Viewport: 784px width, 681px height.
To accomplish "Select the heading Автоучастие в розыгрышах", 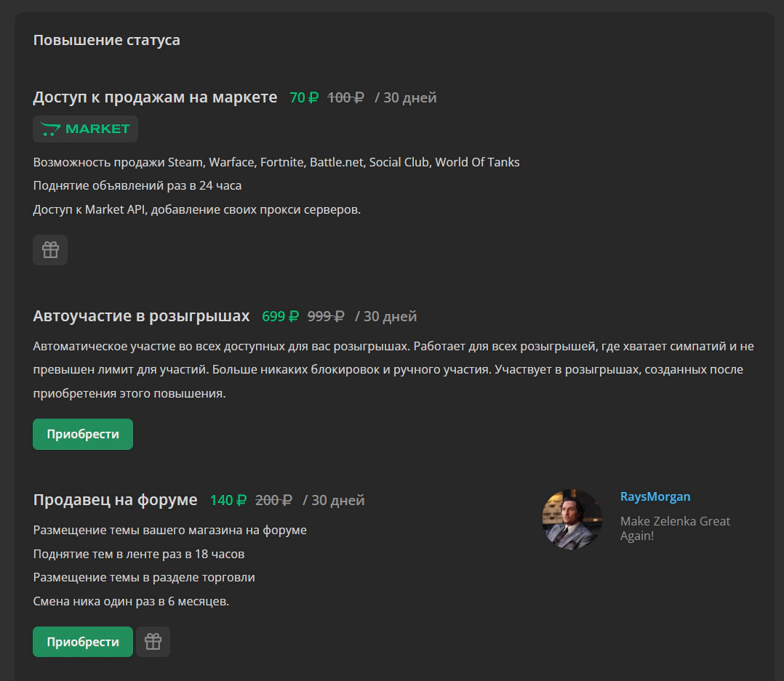I will click(x=141, y=315).
